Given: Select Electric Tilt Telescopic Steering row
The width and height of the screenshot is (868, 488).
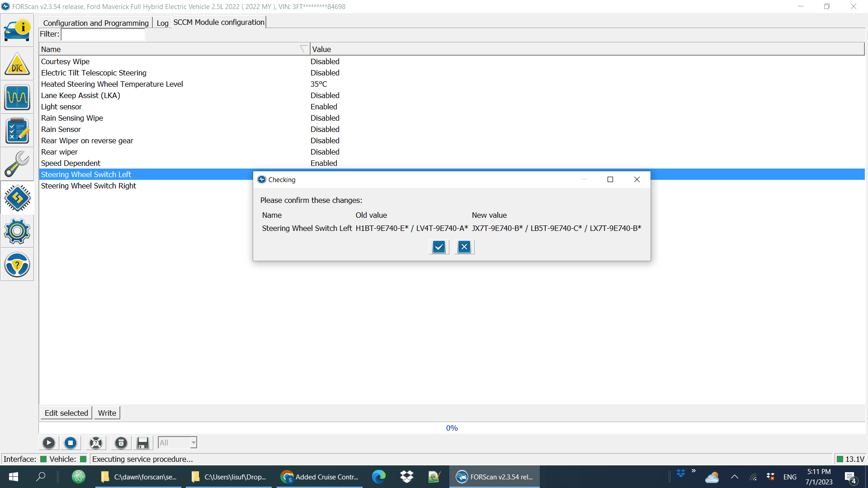Looking at the screenshot, I should click(x=452, y=73).
